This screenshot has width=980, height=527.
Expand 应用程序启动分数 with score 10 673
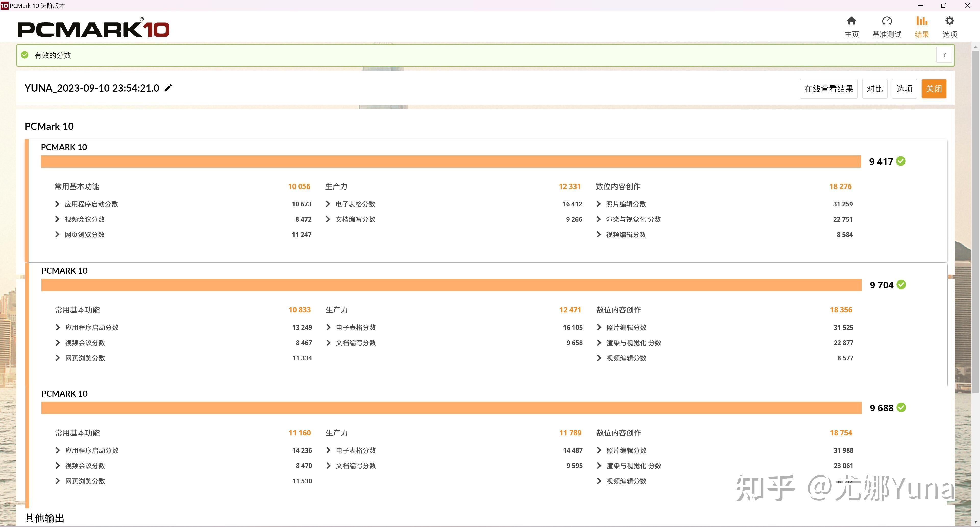pos(57,204)
